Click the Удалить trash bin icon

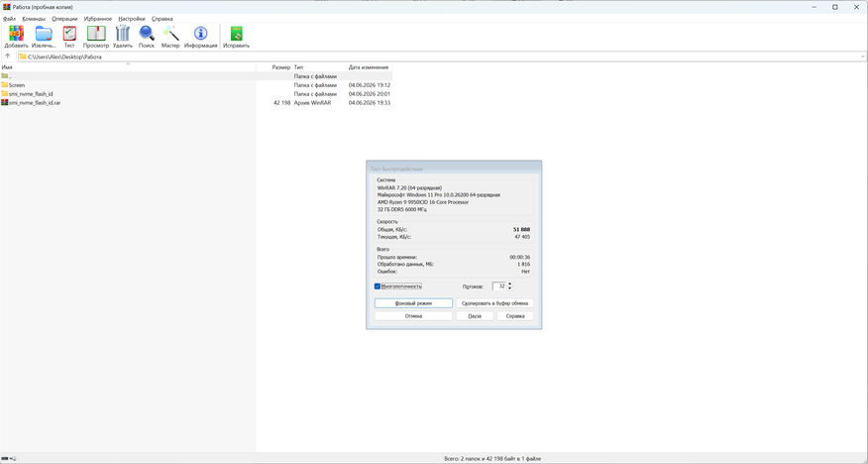pyautogui.click(x=122, y=34)
